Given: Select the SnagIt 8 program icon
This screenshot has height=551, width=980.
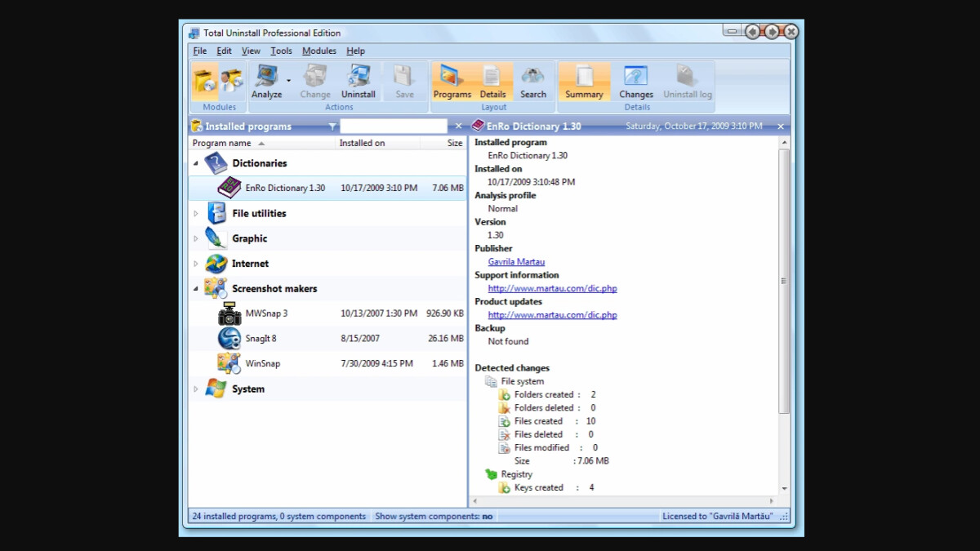Looking at the screenshot, I should point(229,339).
